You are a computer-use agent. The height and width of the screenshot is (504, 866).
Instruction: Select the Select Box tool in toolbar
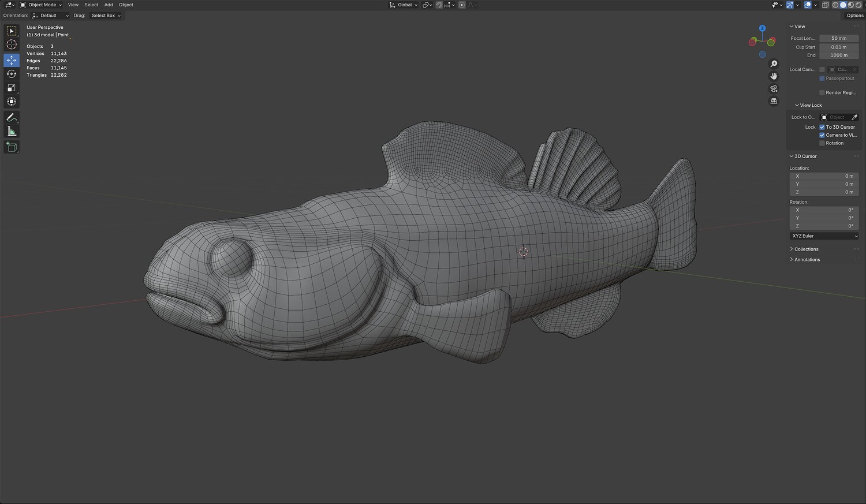coord(12,31)
